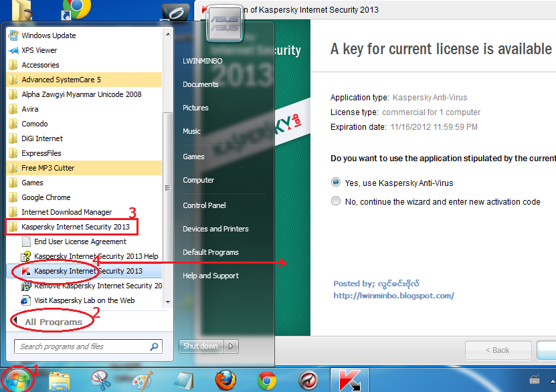Open the Accessories folder

click(84, 65)
